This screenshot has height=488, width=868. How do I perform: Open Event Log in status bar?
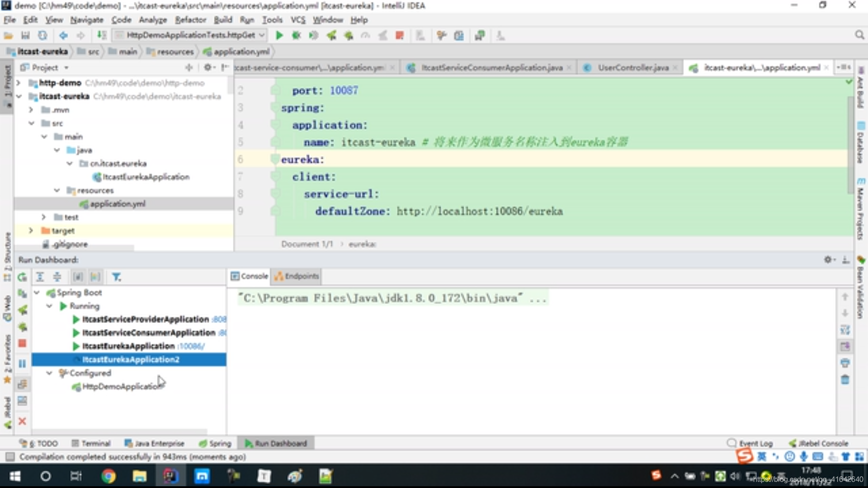pos(750,443)
